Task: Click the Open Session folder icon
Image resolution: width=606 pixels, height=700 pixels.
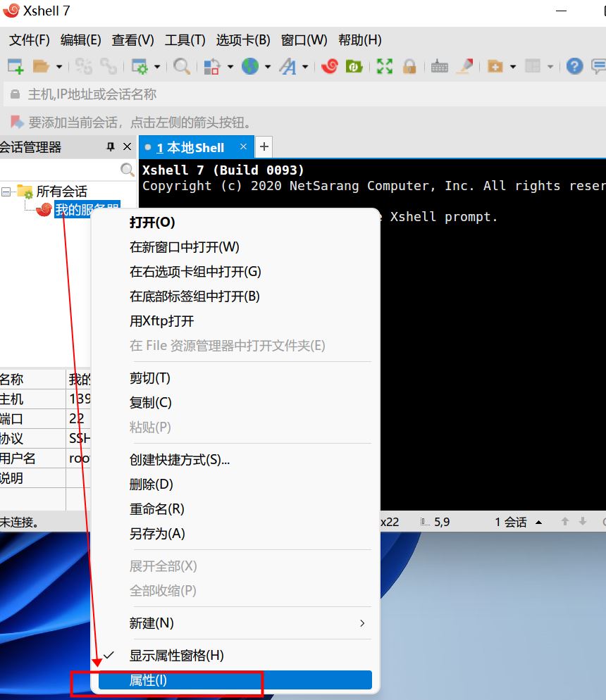Action: click(41, 66)
